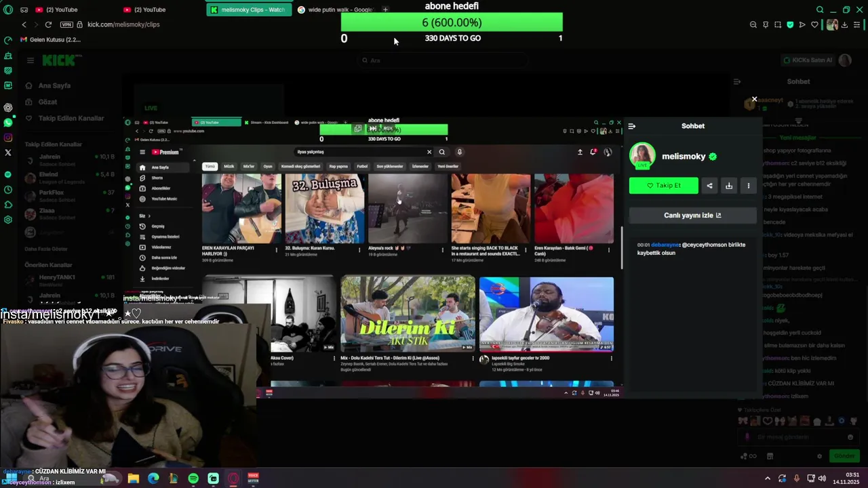
Task: Go back using the browser back arrow
Action: pyautogui.click(x=24, y=24)
